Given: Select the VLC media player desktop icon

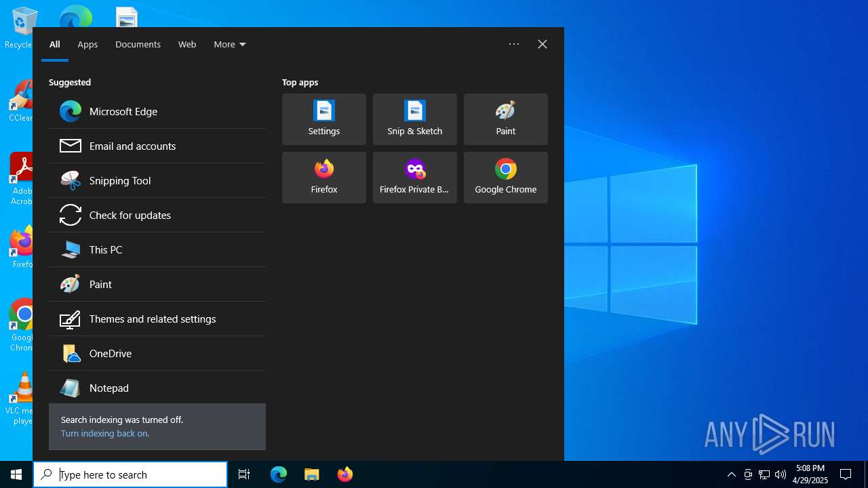Looking at the screenshot, I should [18, 399].
